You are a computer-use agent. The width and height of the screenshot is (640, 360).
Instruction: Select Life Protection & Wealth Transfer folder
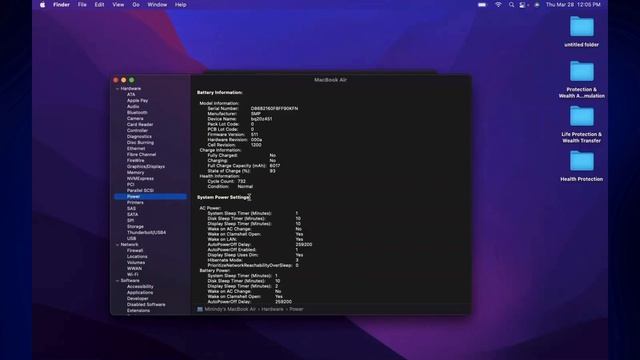[x=582, y=124]
